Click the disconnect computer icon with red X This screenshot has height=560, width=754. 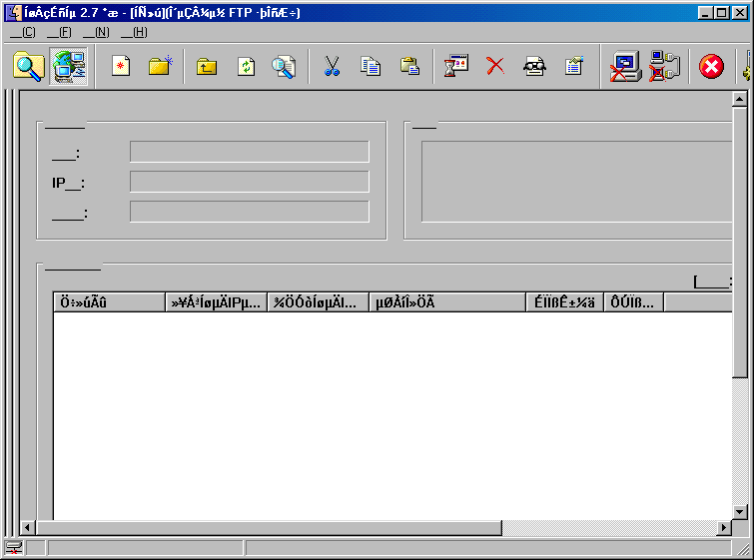pos(626,67)
